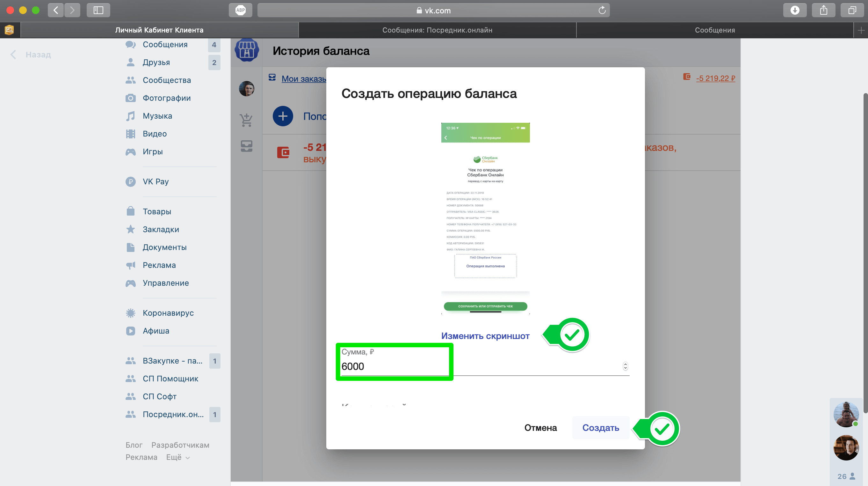Click the Safari sidebar toggle icon
The image size is (868, 486).
98,10
